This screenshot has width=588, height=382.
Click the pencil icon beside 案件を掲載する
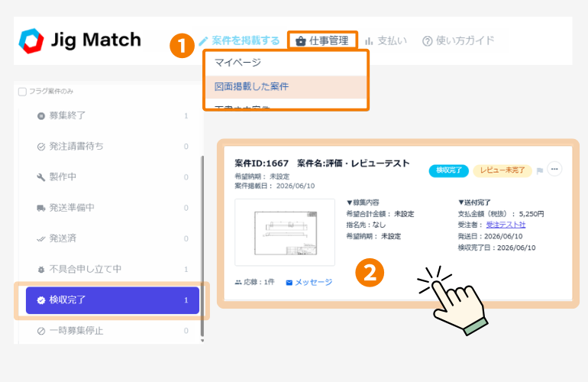pyautogui.click(x=203, y=41)
